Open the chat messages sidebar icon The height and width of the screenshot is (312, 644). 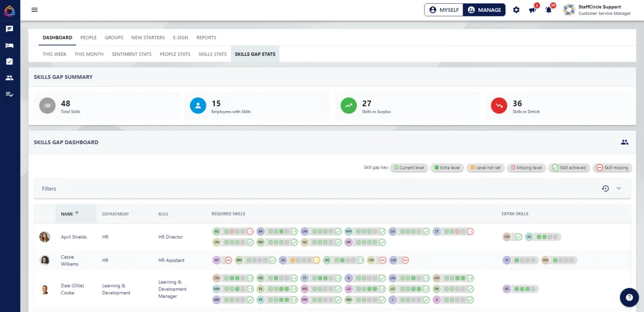(10, 29)
